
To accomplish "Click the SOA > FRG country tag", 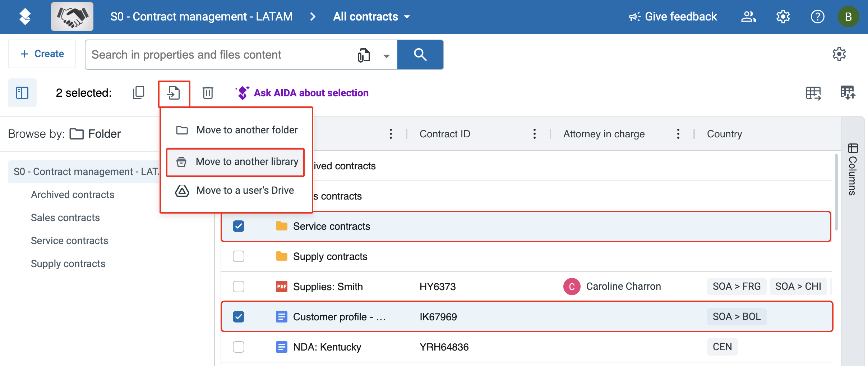I will [x=737, y=287].
